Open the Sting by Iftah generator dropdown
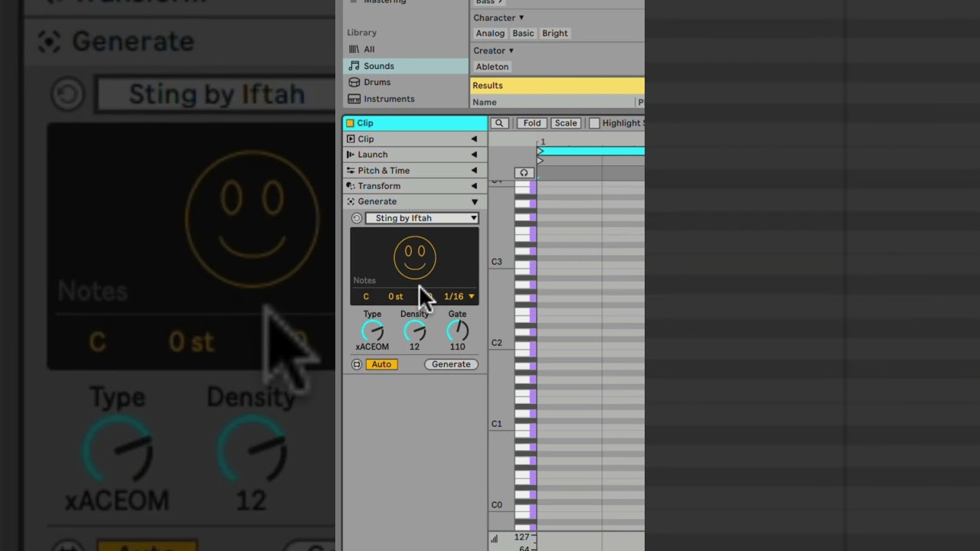The width and height of the screenshot is (980, 551). (x=422, y=218)
